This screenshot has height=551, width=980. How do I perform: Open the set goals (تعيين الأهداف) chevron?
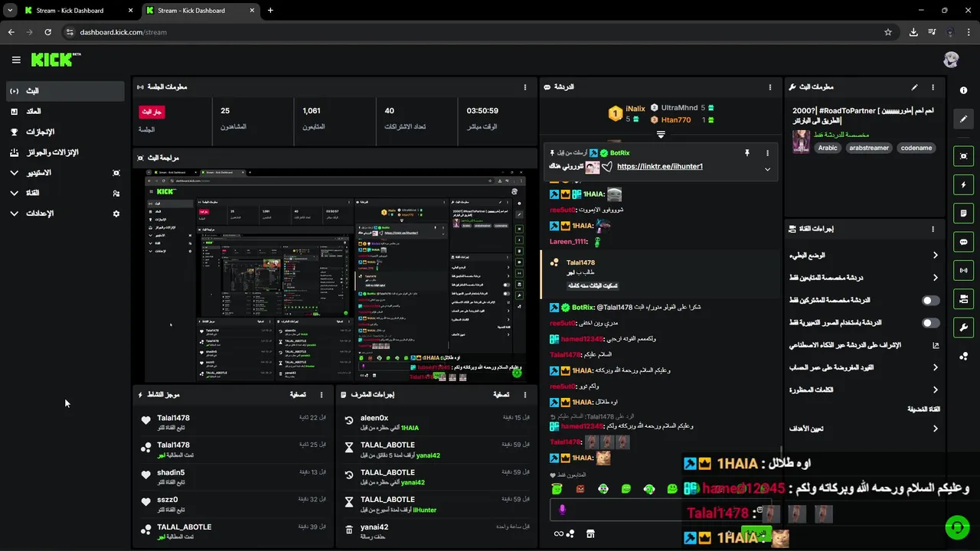point(935,429)
